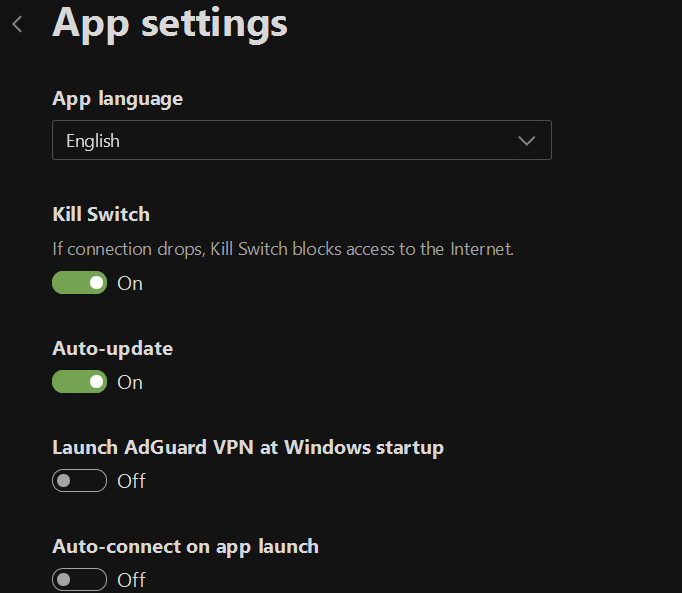This screenshot has width=682, height=593.
Task: Open the App language dropdown showing English
Action: [x=302, y=140]
